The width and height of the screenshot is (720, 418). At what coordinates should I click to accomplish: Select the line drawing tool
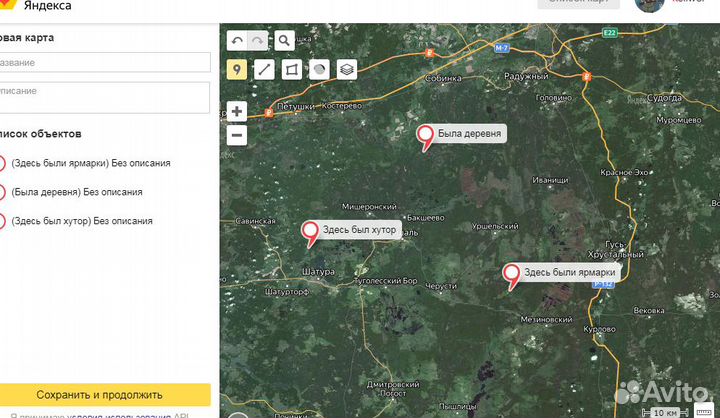(264, 69)
